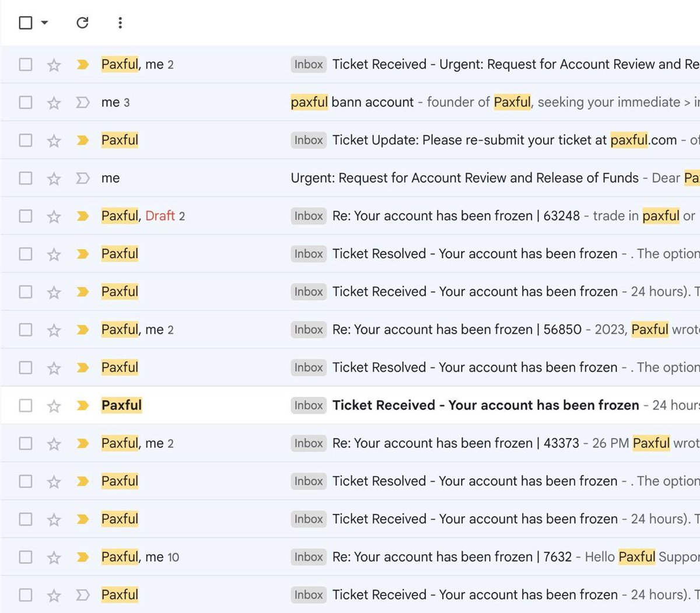Viewport: 700px width, 613px height.
Task: Star the frozen account email numbered 56850
Action: [x=54, y=330]
